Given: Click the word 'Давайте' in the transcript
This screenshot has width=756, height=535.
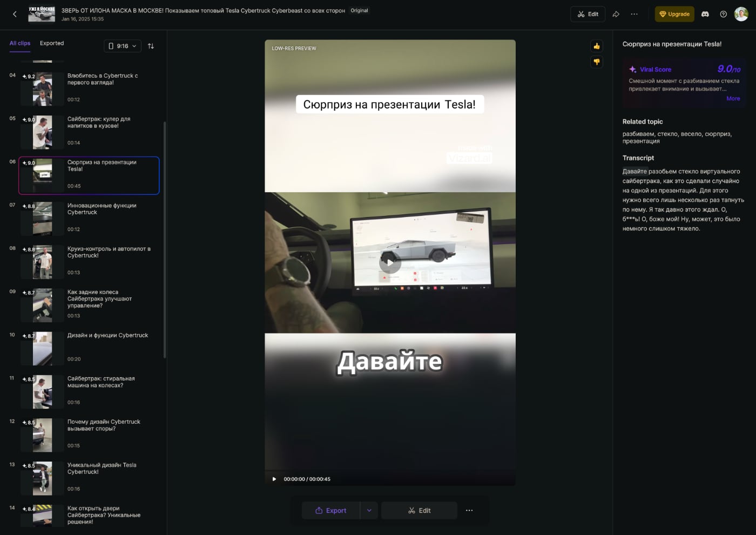Looking at the screenshot, I should coord(634,171).
